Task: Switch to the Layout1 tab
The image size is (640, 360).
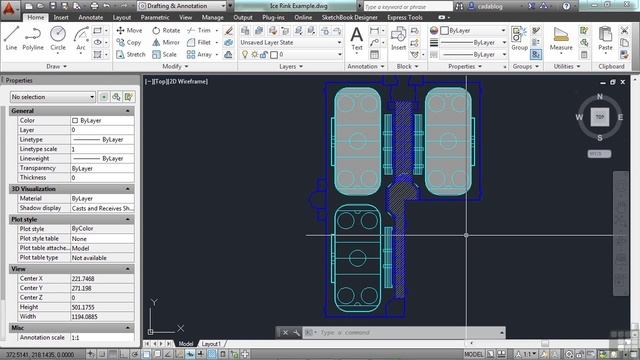Action: (211, 344)
